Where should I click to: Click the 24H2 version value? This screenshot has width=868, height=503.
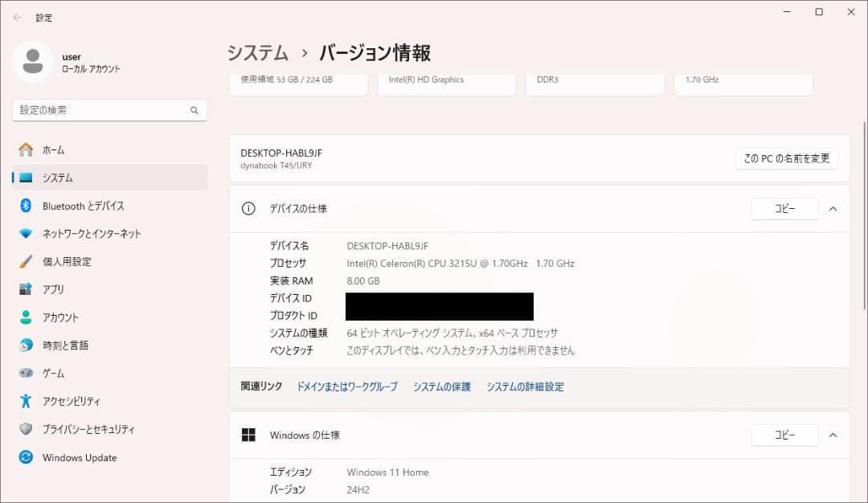(358, 489)
